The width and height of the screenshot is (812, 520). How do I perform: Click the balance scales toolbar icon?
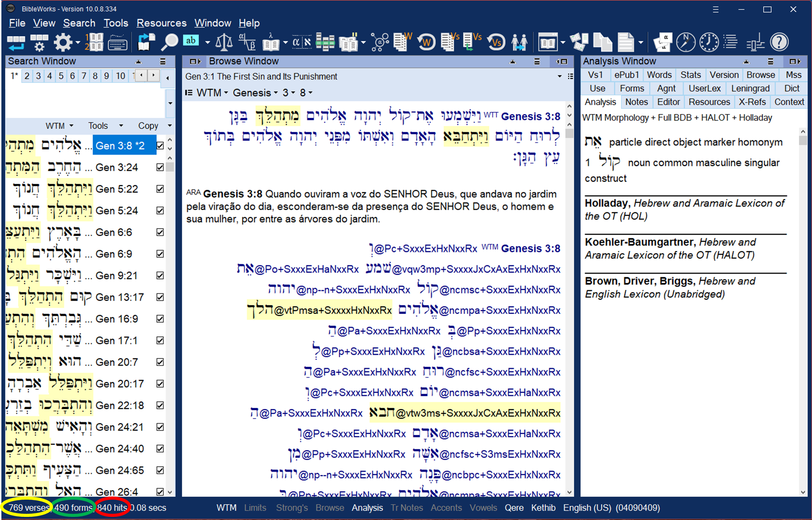224,43
